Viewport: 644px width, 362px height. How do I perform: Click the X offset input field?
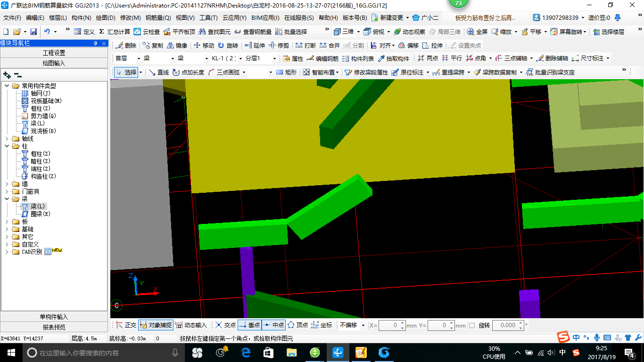pyautogui.click(x=392, y=325)
